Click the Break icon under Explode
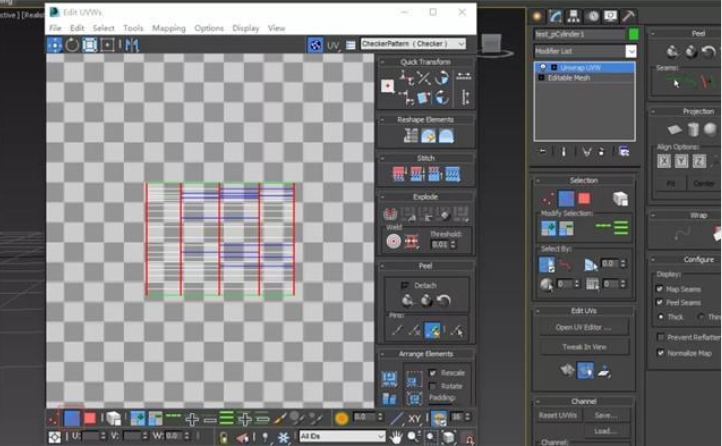The height and width of the screenshot is (446, 722). point(390,214)
